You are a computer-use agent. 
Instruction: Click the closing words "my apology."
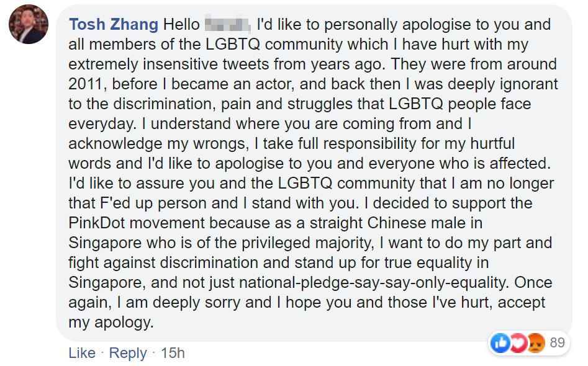(x=111, y=323)
